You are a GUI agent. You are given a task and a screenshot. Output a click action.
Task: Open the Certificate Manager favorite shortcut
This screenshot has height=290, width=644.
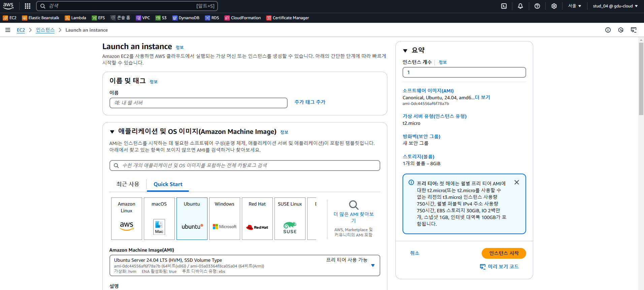pyautogui.click(x=288, y=18)
